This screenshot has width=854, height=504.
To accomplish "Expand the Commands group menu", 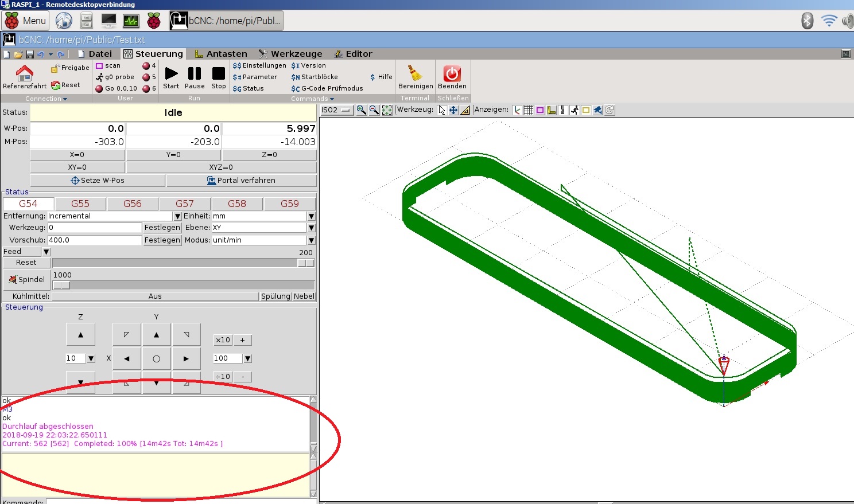I will [312, 99].
